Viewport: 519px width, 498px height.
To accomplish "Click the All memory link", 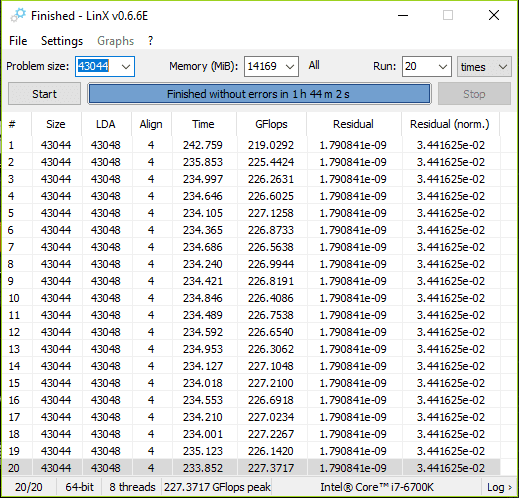I will click(x=314, y=65).
